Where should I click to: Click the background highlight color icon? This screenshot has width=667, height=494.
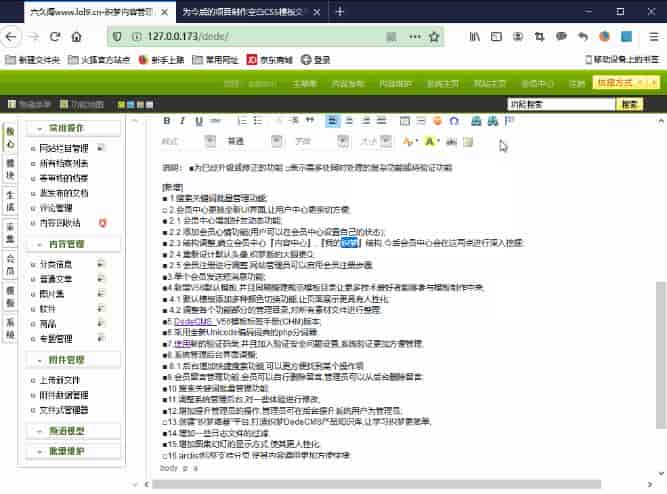click(x=431, y=141)
